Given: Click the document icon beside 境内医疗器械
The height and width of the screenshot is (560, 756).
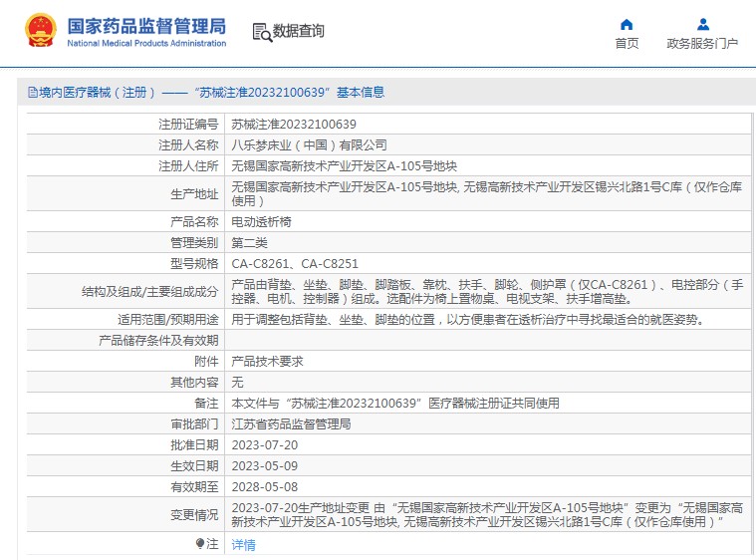Looking at the screenshot, I should [32, 92].
